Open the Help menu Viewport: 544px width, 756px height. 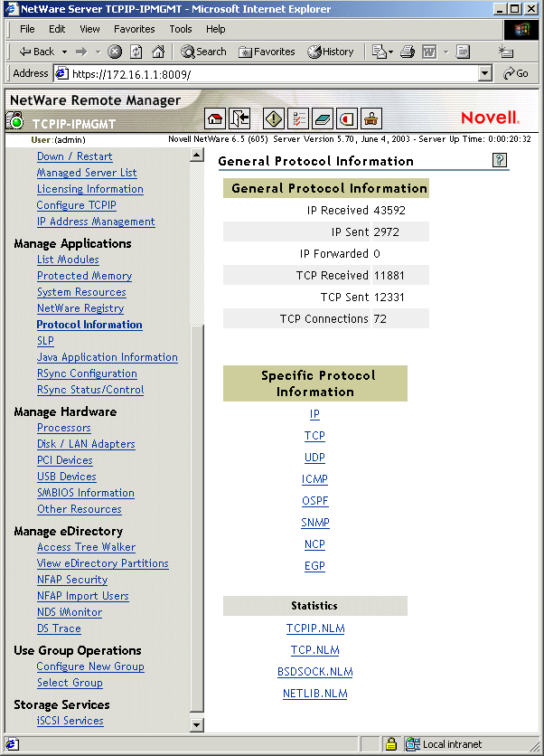point(215,29)
